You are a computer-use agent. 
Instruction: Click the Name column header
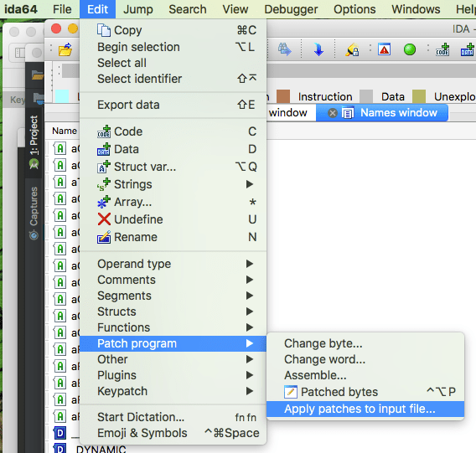point(64,131)
